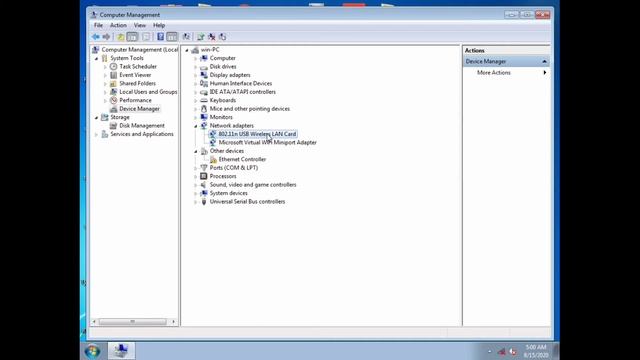Expand Services and Applications node
This screenshot has width=640, height=360.
97,134
